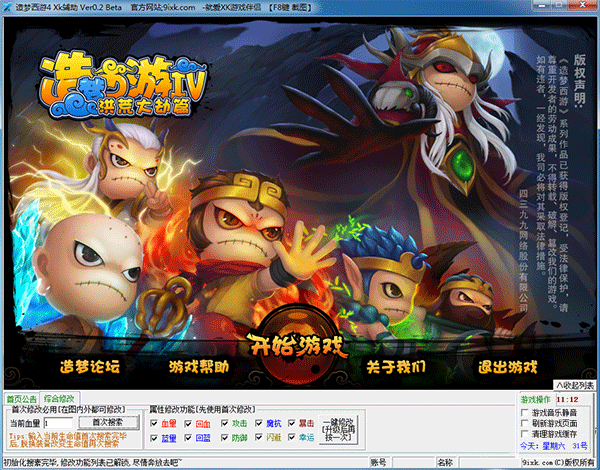600x470 pixels.
Task: Enable 刷新游戏页面 checkbox
Action: click(x=525, y=423)
